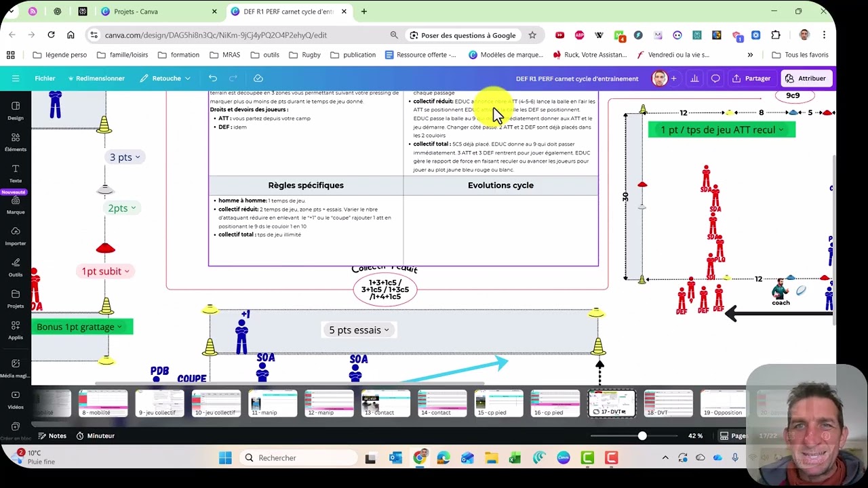
Task: Open the 'Tous les favoris' folder
Action: [800, 55]
